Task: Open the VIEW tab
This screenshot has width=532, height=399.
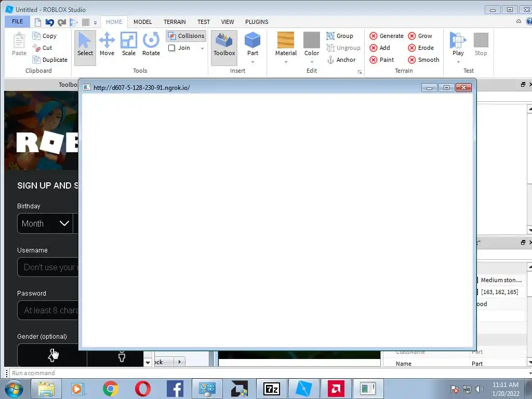Action: click(228, 22)
